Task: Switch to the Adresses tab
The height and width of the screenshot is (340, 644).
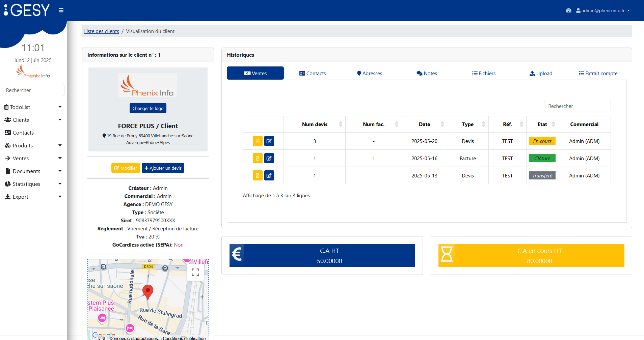Action: 370,73
